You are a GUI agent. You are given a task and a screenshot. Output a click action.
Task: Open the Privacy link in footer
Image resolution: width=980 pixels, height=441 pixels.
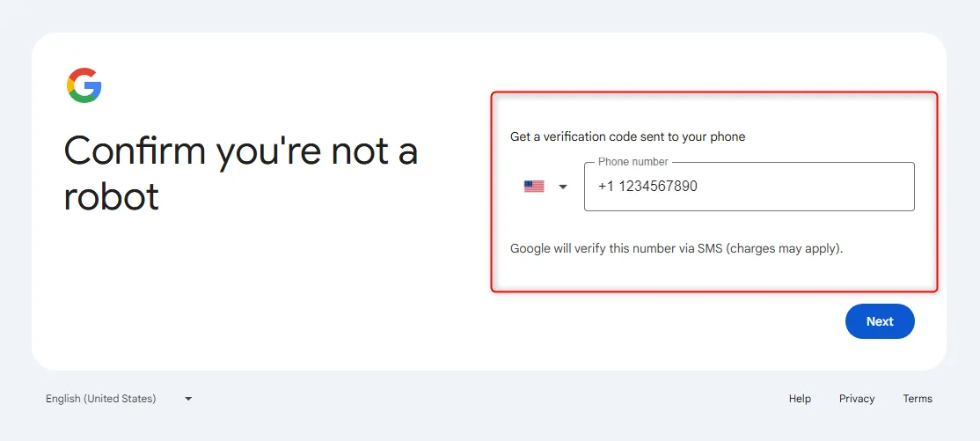point(856,399)
